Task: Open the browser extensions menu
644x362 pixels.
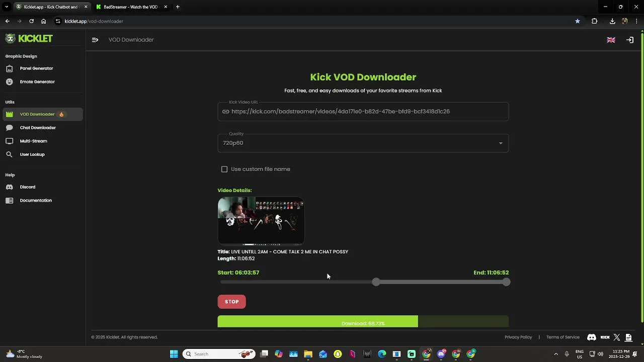Action: (x=595, y=21)
